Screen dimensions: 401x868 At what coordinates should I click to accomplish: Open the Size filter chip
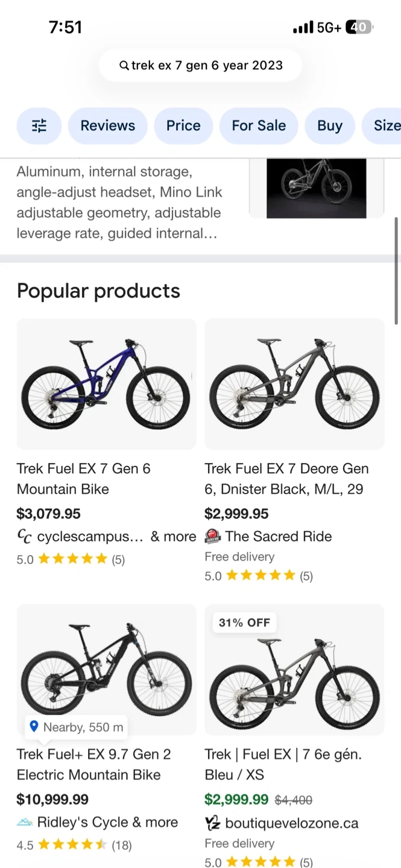(x=386, y=125)
